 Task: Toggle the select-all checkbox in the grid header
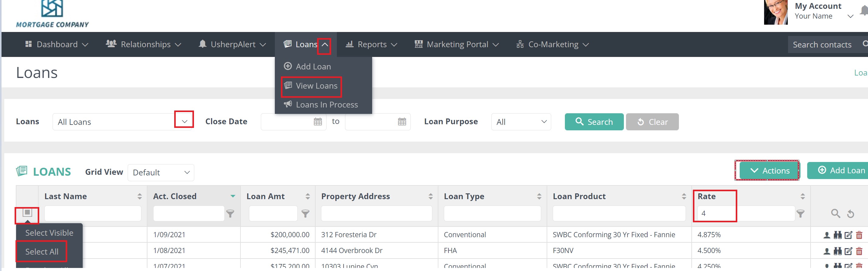(27, 213)
